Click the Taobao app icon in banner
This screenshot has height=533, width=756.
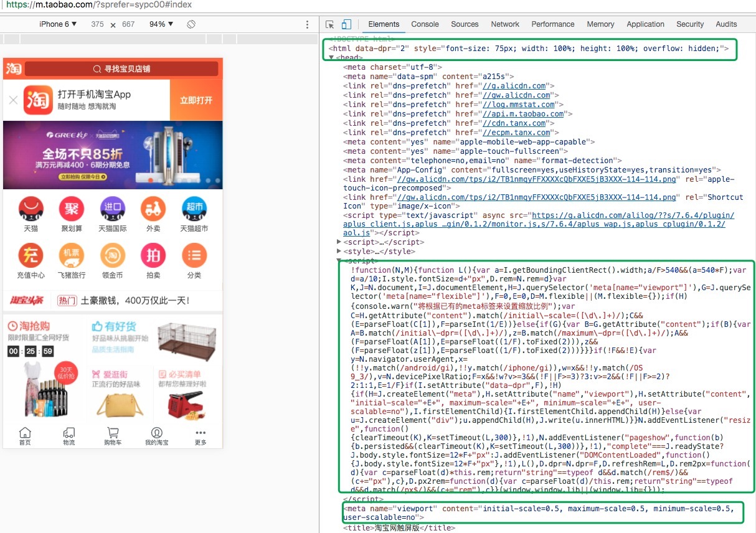tap(38, 100)
